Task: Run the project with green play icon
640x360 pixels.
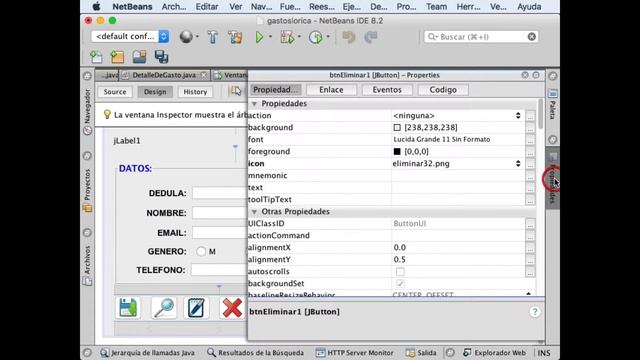Action: [259, 37]
